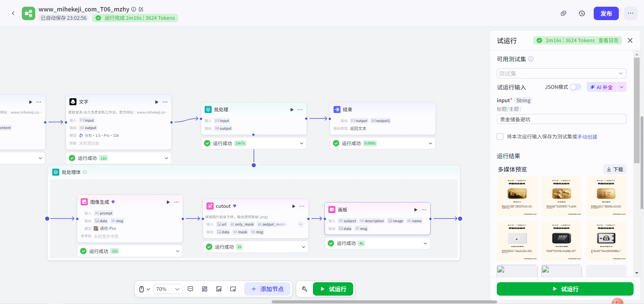
Task: Select the auto-layout icon in the bottom toolbar
Action: click(205, 289)
